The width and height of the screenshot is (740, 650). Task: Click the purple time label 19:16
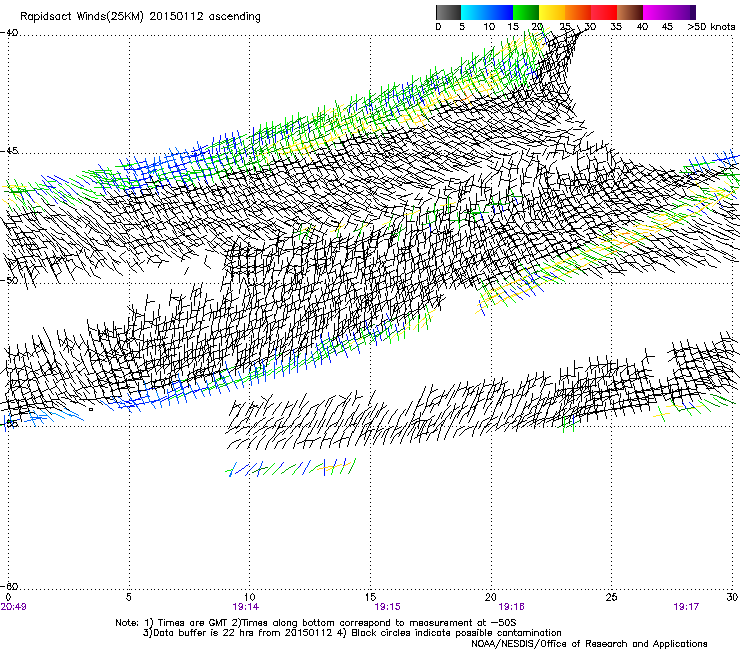point(512,607)
